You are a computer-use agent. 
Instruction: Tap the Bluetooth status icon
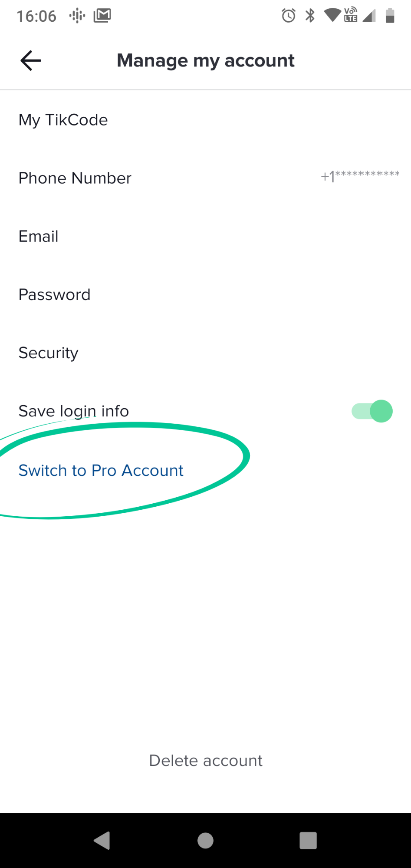pyautogui.click(x=310, y=16)
